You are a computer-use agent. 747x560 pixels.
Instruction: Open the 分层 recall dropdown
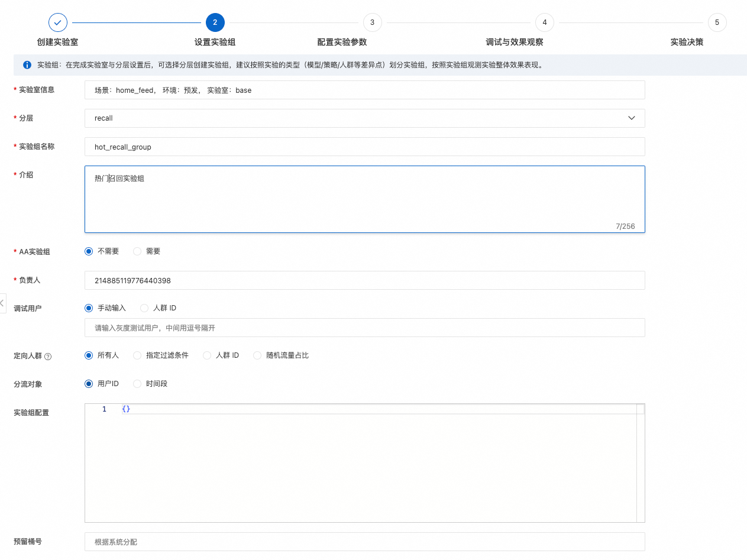(x=364, y=118)
